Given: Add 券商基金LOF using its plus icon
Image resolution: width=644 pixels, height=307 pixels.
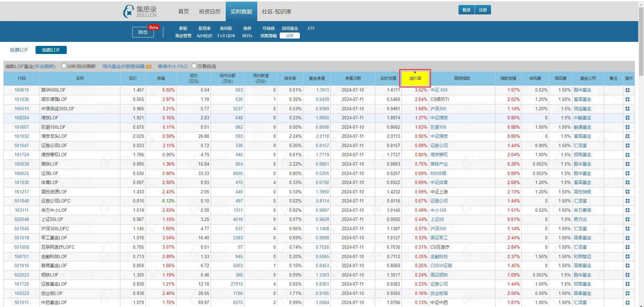Looking at the screenshot, I should (x=627, y=266).
